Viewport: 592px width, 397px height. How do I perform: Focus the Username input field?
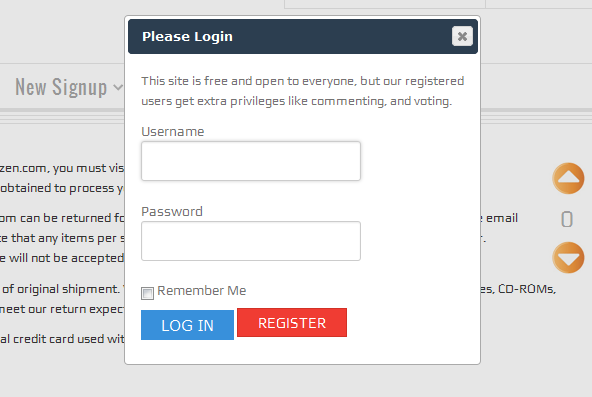[251, 161]
